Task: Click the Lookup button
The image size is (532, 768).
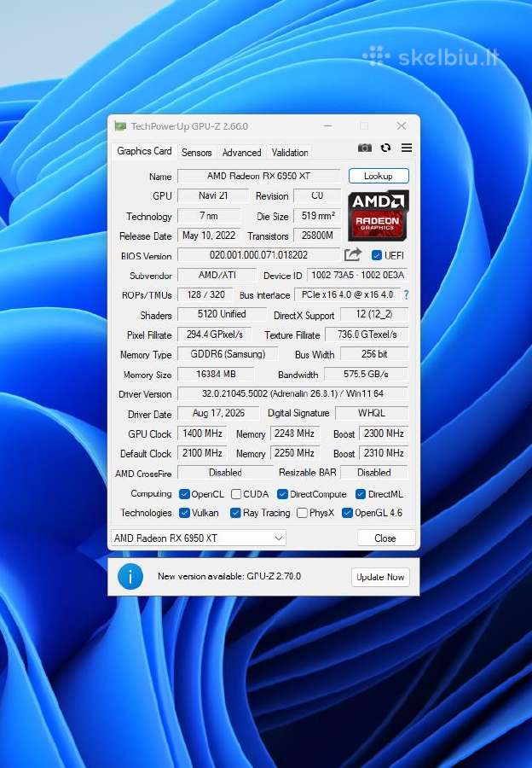Action: pyautogui.click(x=379, y=176)
